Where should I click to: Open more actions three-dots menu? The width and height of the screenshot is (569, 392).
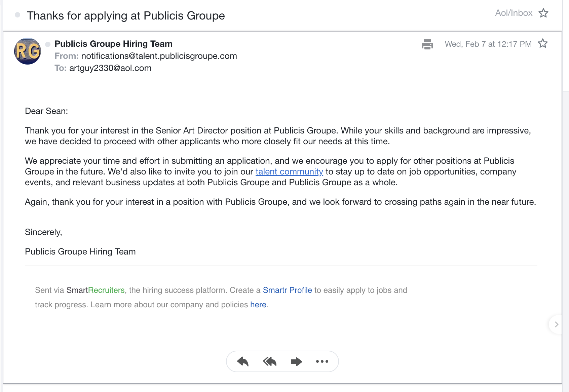click(x=322, y=362)
